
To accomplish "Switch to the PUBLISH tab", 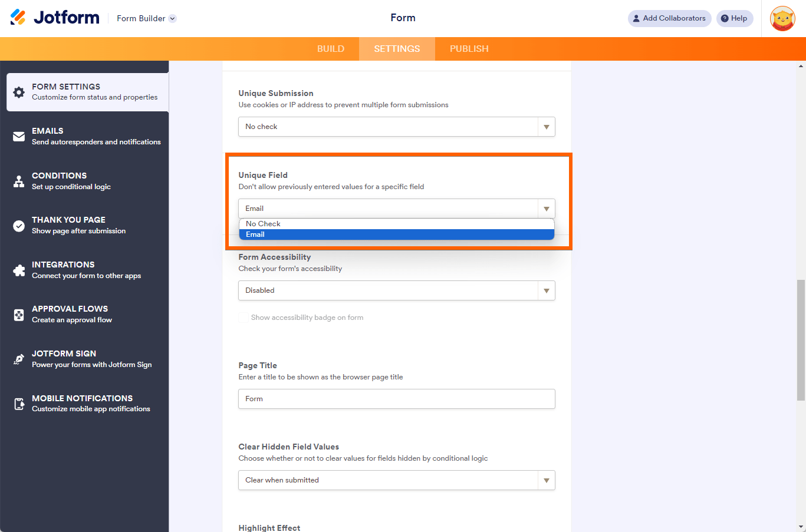I will pos(469,49).
